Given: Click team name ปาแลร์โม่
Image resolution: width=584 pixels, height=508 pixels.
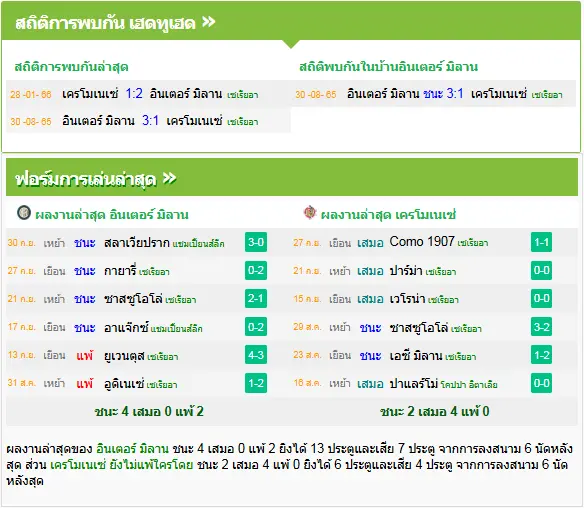Looking at the screenshot, I should (414, 383).
